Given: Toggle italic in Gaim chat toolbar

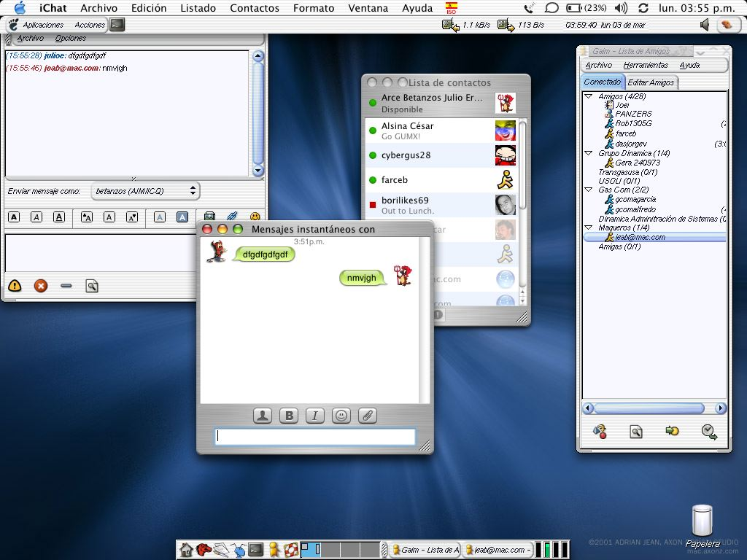Looking at the screenshot, I should coord(36,217).
